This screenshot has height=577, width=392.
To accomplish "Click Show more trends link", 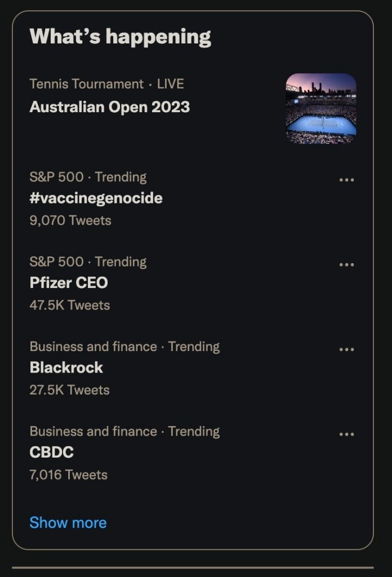I will (x=68, y=523).
